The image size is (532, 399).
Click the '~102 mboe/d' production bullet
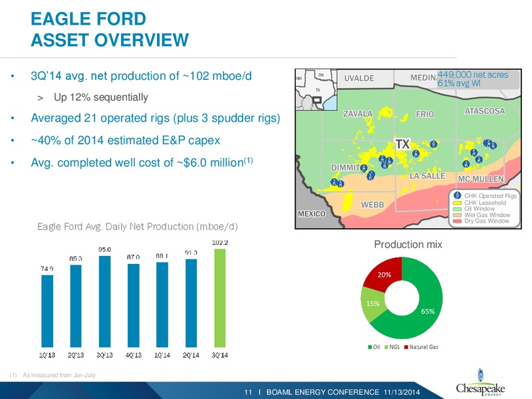(x=141, y=76)
